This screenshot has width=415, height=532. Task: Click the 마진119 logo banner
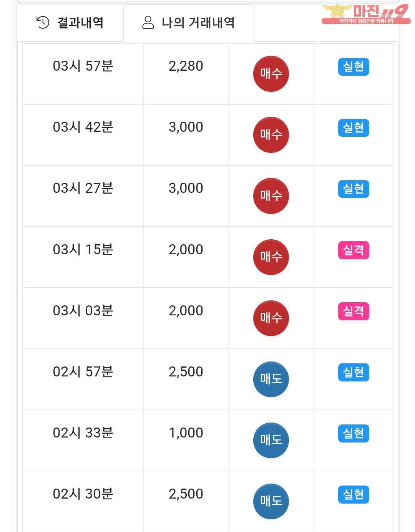pos(365,14)
